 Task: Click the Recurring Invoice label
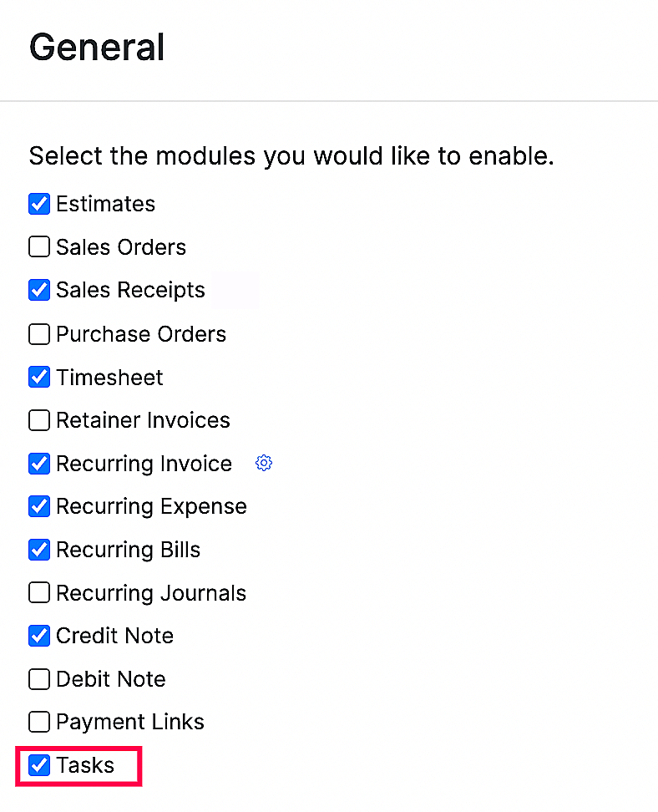click(144, 463)
